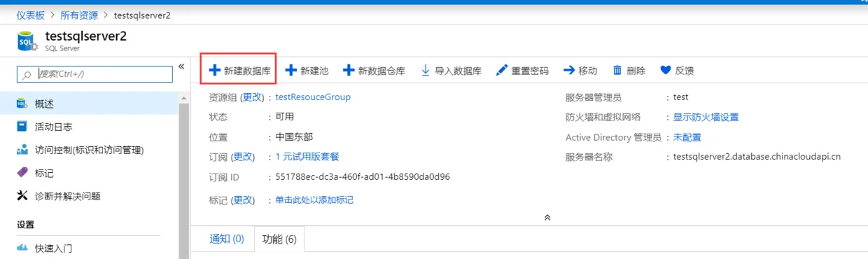Click the 重置密码 toolbar label
This screenshot has height=259, width=868.
click(x=530, y=71)
